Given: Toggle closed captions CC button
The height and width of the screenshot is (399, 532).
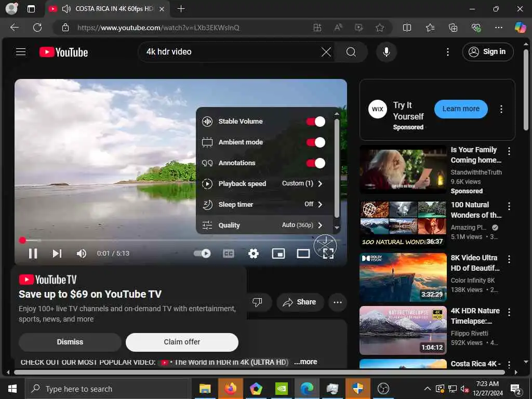Looking at the screenshot, I should click(229, 254).
